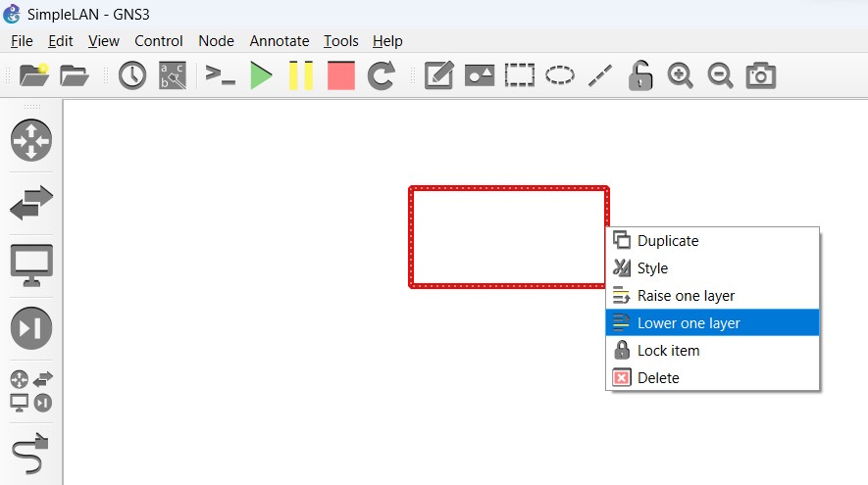Click the Zoom out magnifier
Viewport: 868px width, 485px height.
tap(721, 75)
